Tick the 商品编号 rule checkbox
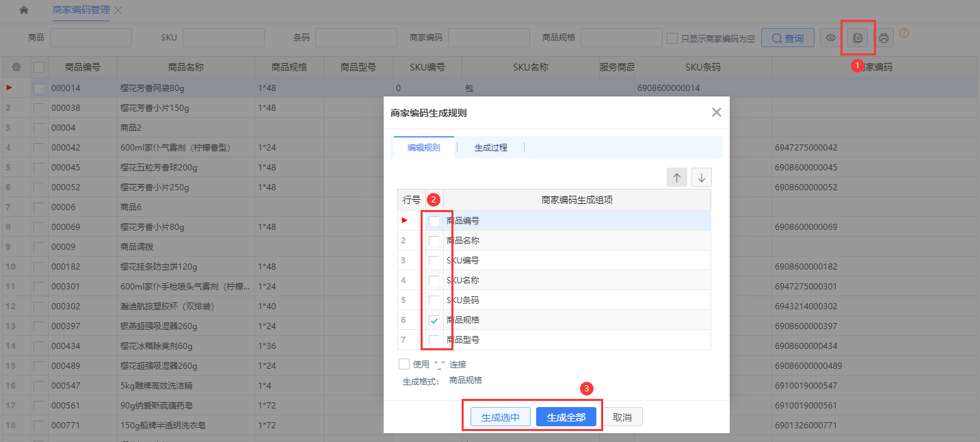The height and width of the screenshot is (442, 980). tap(434, 221)
